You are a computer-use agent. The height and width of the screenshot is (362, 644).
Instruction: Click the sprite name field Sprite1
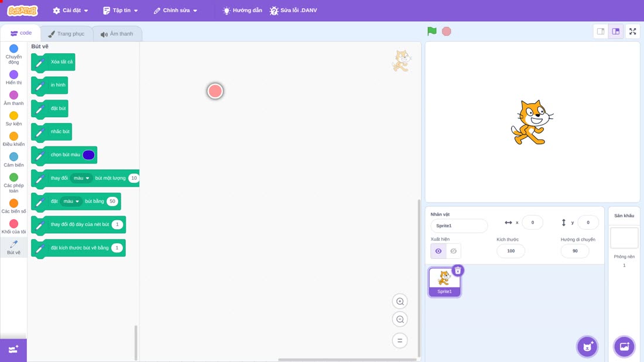459,226
